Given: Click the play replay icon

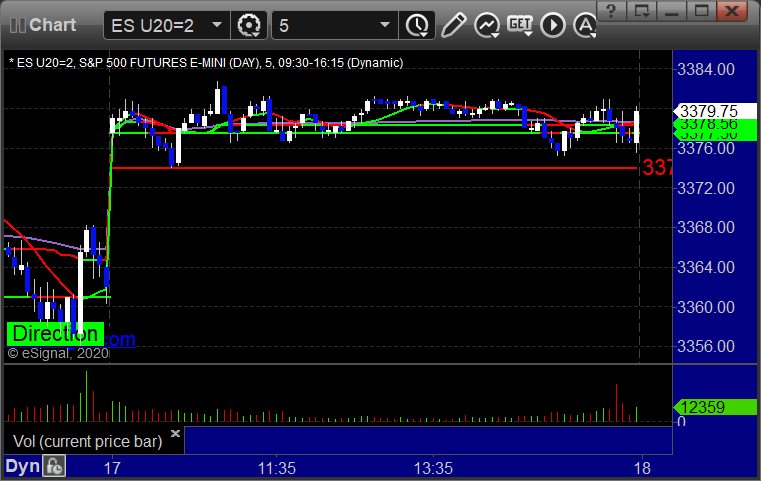Looking at the screenshot, I should point(553,25).
